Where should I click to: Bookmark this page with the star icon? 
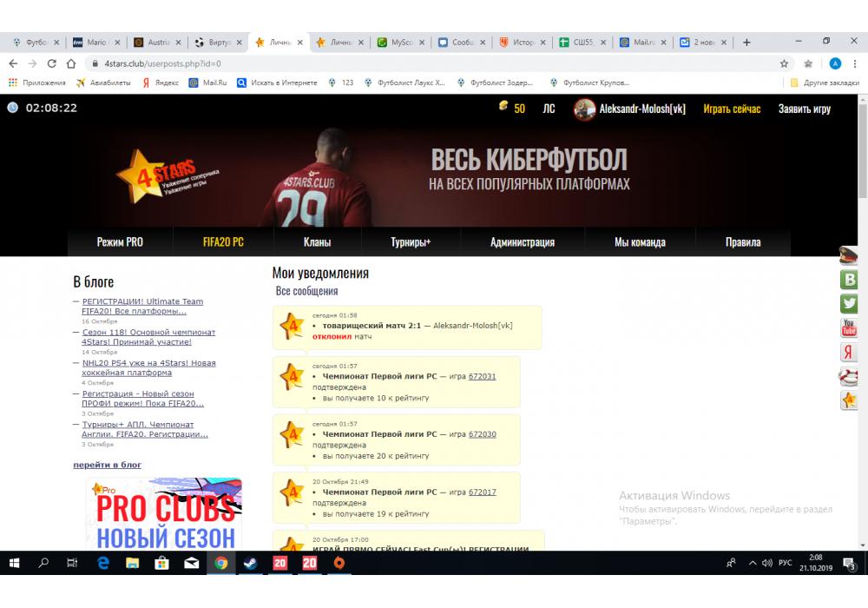[x=784, y=63]
